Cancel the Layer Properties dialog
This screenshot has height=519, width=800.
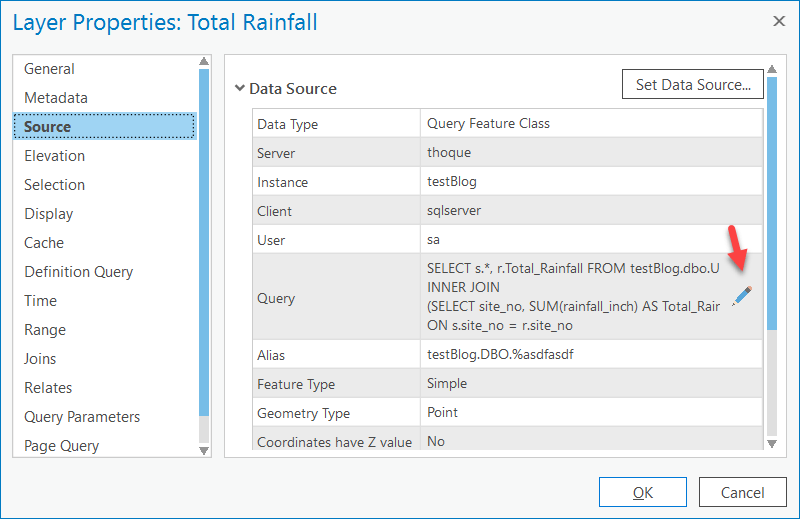742,492
